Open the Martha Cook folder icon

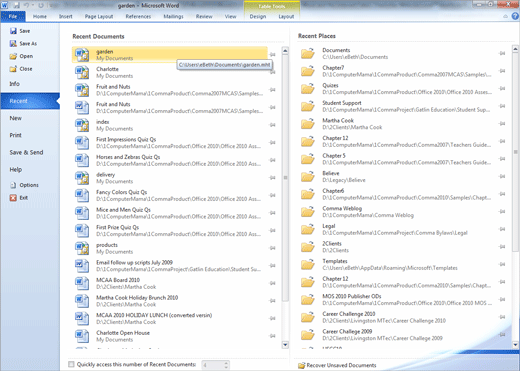coord(308,124)
